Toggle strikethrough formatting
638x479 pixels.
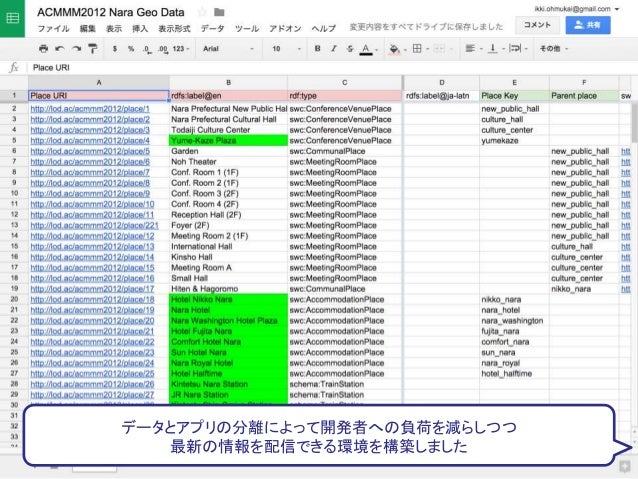347,47
